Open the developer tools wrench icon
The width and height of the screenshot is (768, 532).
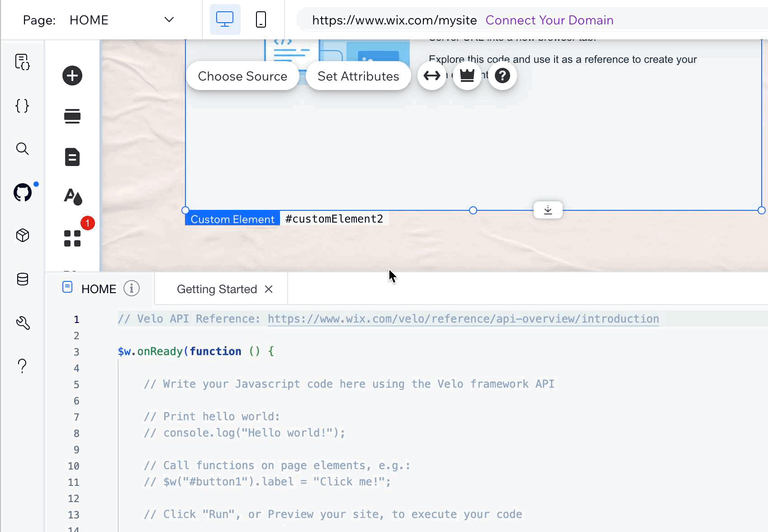[x=22, y=323]
